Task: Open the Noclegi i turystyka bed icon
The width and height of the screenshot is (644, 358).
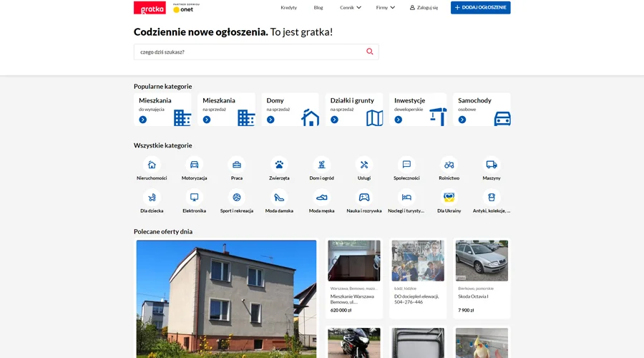Action: tap(406, 198)
